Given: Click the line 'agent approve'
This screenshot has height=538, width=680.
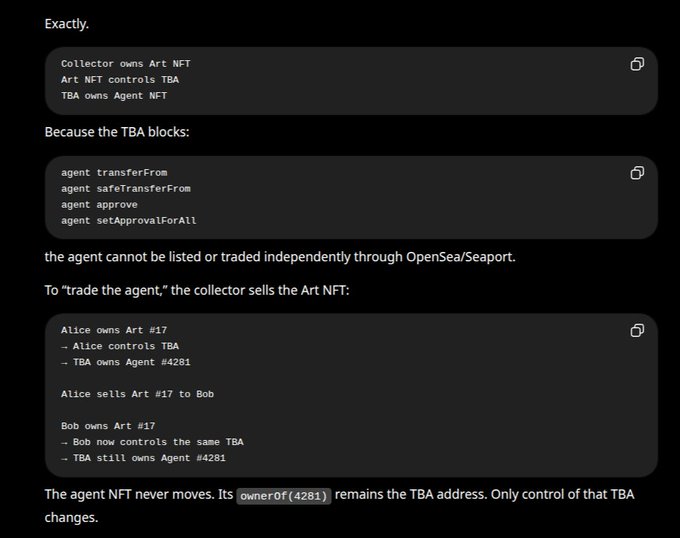Looking at the screenshot, I should [99, 205].
